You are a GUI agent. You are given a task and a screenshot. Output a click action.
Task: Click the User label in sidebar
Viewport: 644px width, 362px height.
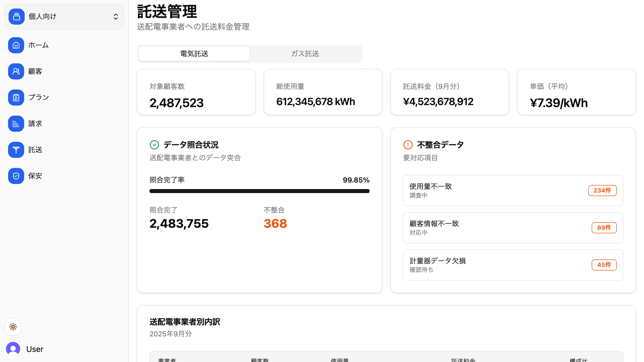tap(35, 349)
